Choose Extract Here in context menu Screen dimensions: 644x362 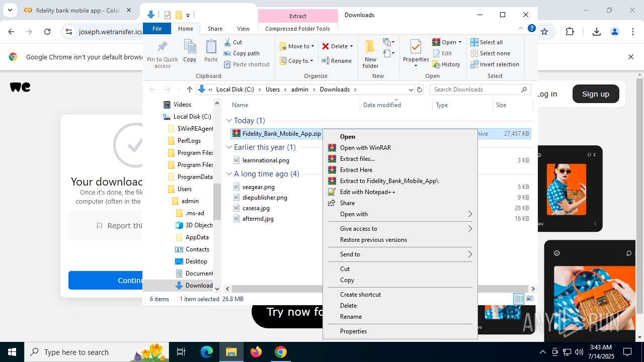pyautogui.click(x=400, y=170)
